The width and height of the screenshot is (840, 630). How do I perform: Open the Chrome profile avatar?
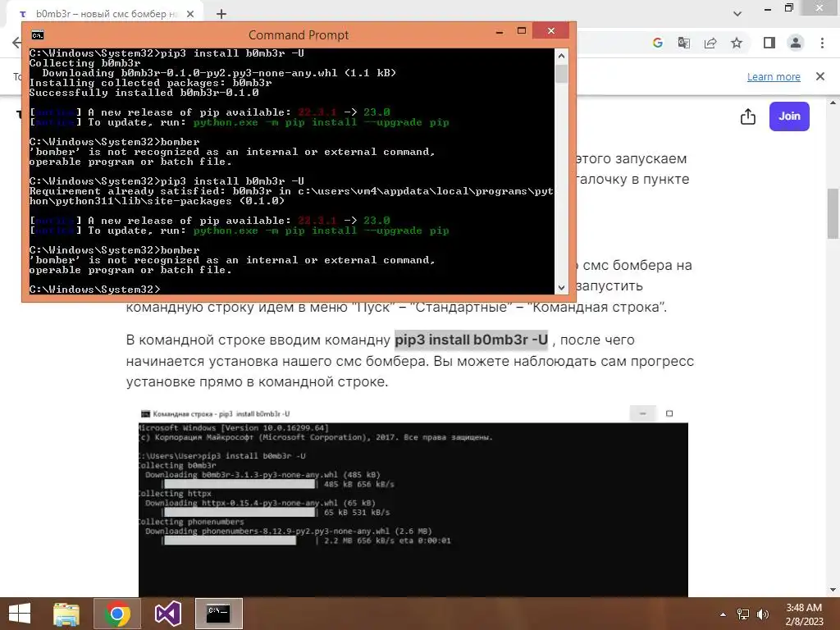(x=796, y=43)
